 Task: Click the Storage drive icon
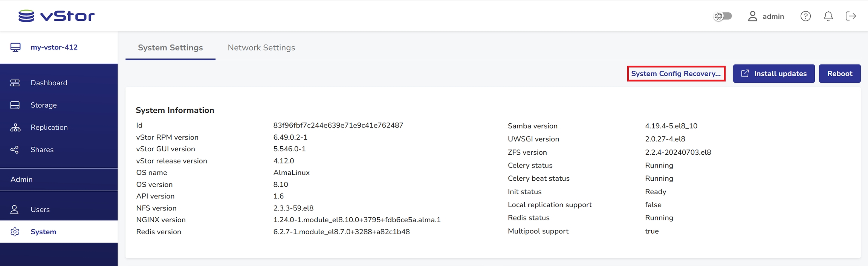coord(15,105)
